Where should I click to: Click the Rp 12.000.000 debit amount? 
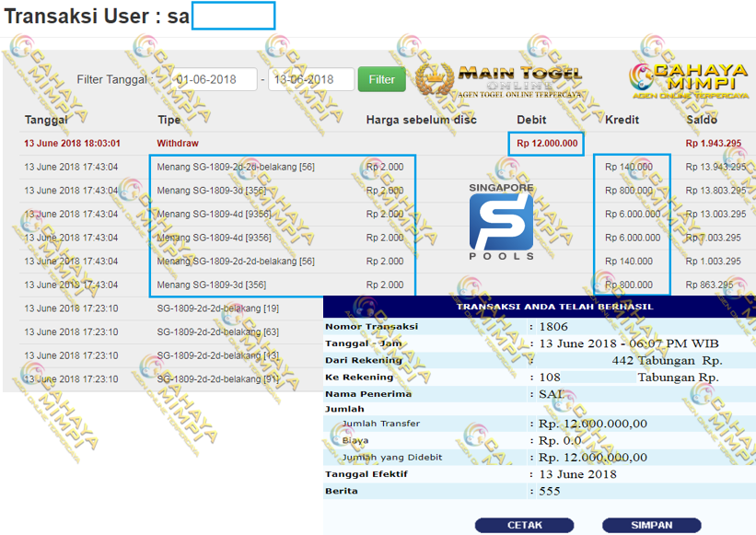tap(547, 144)
